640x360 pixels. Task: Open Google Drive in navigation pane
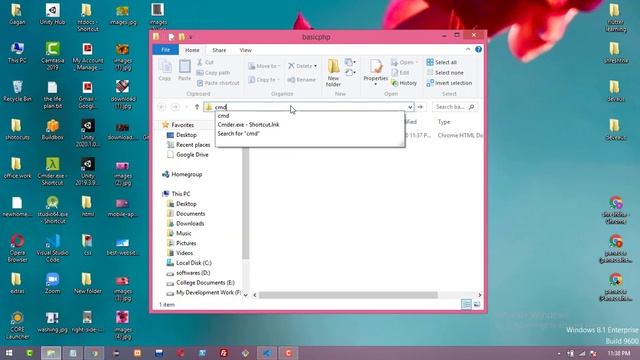pos(192,155)
